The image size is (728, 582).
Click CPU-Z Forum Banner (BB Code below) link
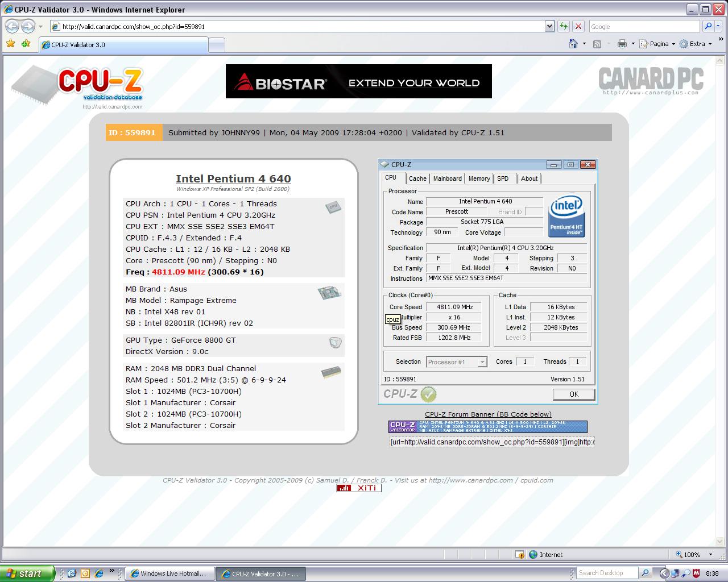click(488, 414)
